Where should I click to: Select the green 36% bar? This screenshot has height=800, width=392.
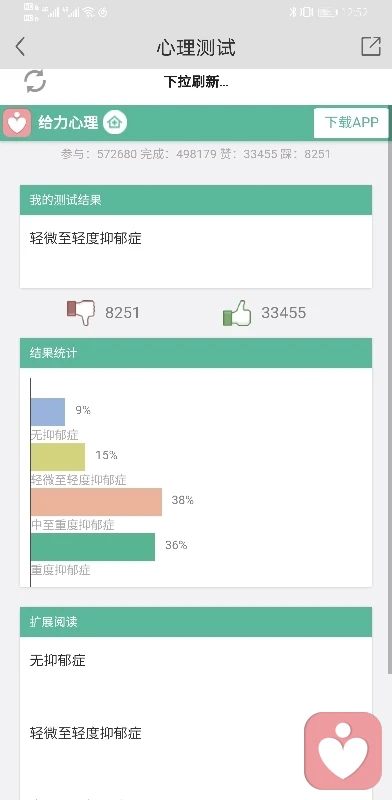(x=93, y=546)
